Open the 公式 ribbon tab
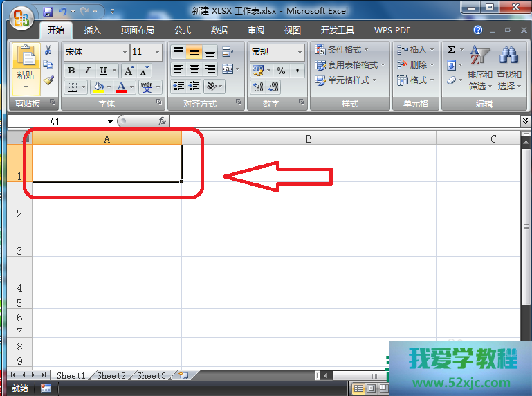Image resolution: width=532 pixels, height=396 pixels. coord(183,30)
